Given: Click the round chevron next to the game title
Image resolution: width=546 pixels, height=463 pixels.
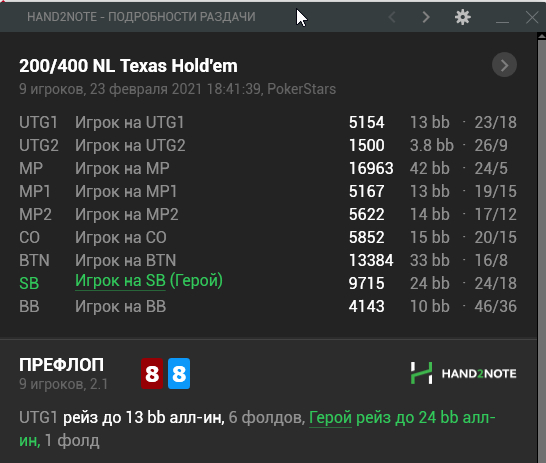Looking at the screenshot, I should click(x=504, y=65).
